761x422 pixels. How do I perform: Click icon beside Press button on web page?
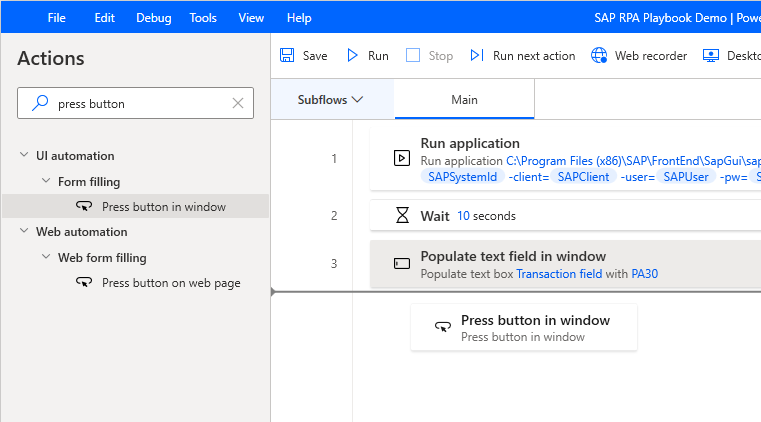pyautogui.click(x=84, y=282)
